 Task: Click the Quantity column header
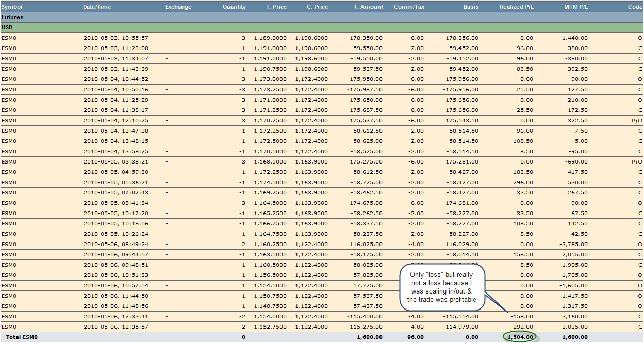pos(234,7)
